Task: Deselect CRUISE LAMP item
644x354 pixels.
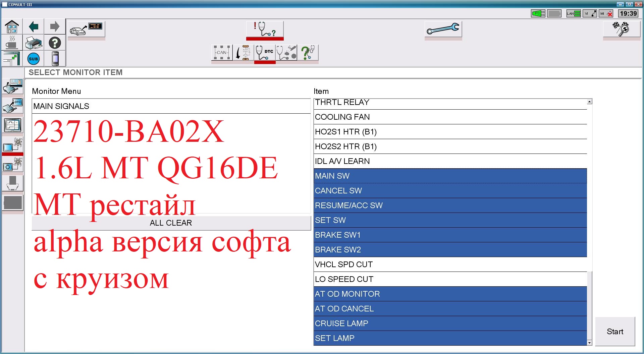Action: tap(450, 323)
